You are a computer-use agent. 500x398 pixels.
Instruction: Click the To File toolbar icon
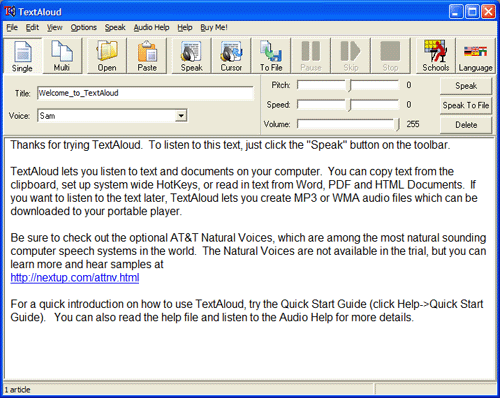coord(271,56)
